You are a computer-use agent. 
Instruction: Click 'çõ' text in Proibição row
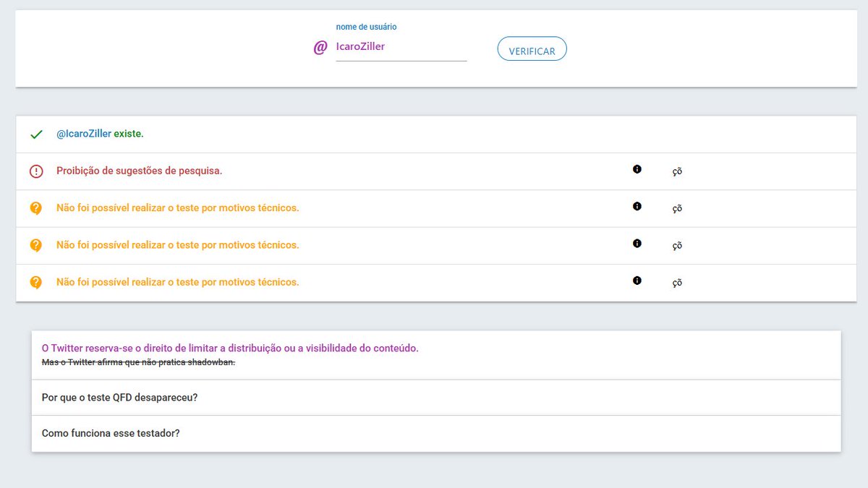677,172
